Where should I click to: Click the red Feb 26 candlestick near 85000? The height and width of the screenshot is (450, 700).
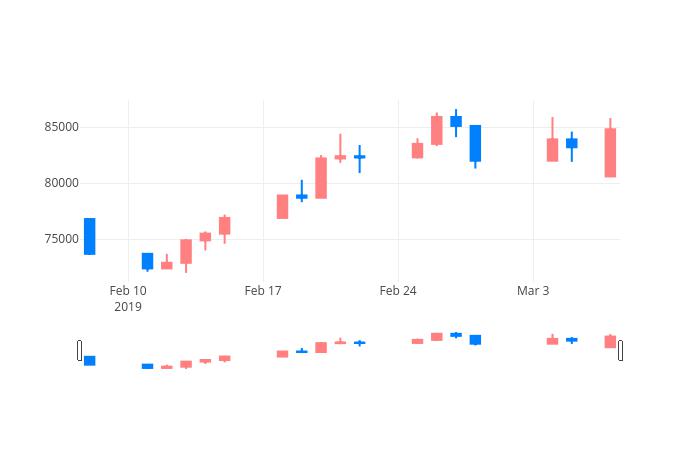(x=437, y=130)
